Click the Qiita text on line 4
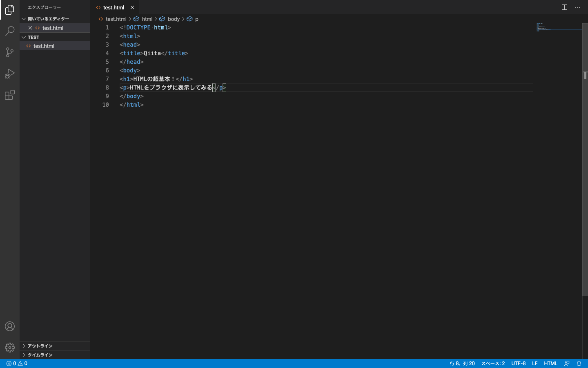The image size is (588, 368). [152, 53]
